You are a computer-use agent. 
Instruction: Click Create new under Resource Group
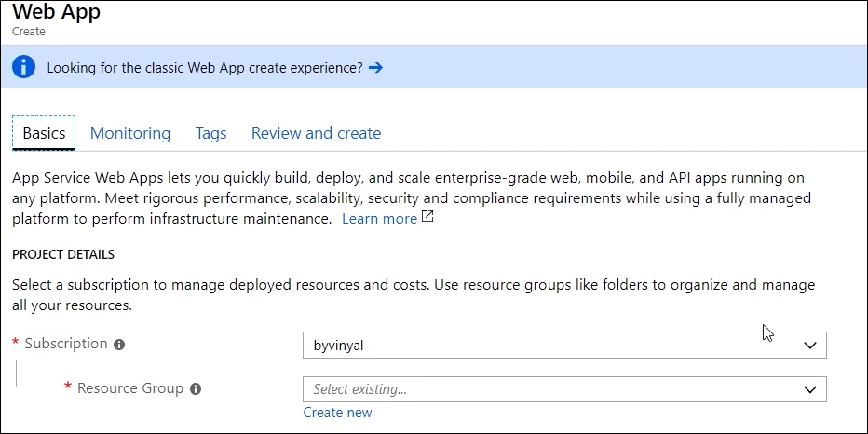click(x=337, y=413)
